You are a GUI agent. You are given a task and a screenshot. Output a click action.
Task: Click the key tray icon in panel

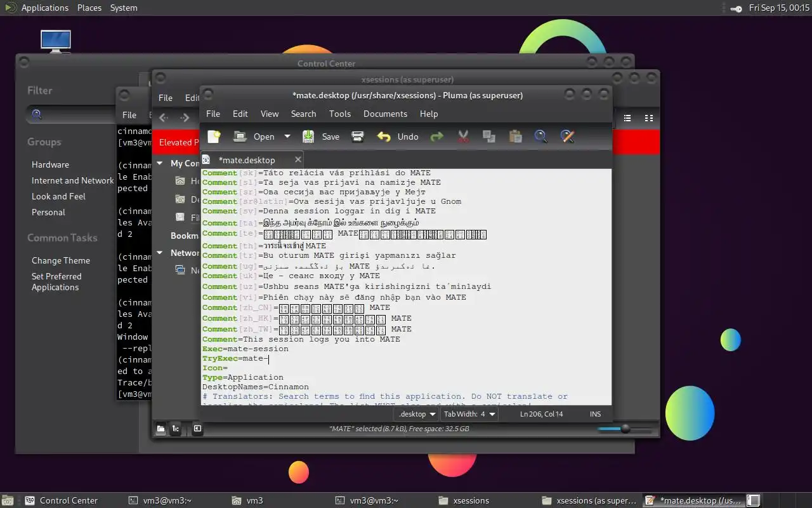point(736,8)
